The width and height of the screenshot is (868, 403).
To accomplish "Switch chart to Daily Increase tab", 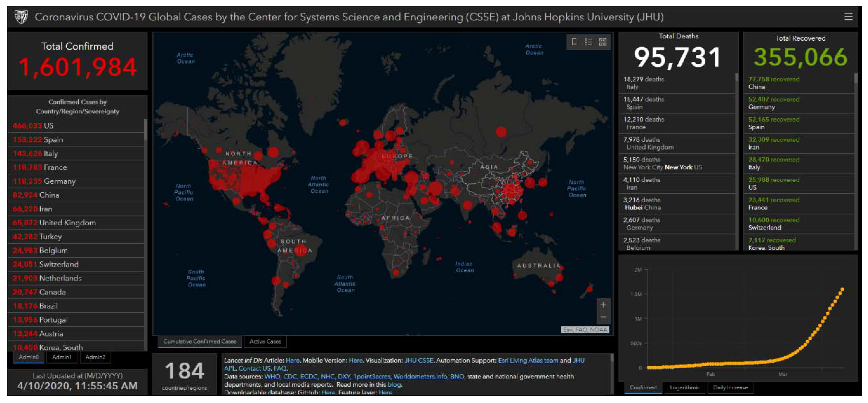I will 730,388.
